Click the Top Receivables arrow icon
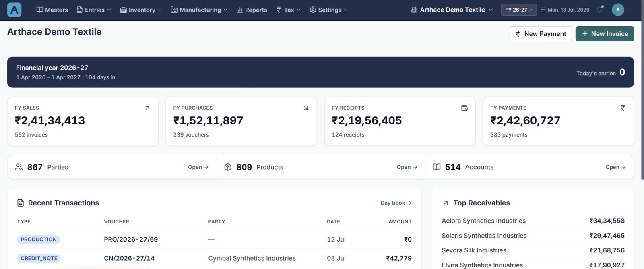The image size is (644, 269). tap(446, 203)
